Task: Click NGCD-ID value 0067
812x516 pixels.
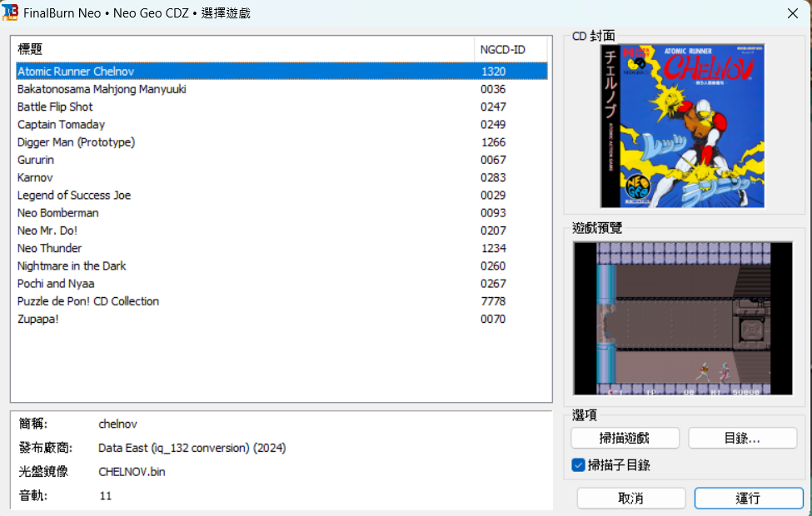Action: click(x=493, y=160)
